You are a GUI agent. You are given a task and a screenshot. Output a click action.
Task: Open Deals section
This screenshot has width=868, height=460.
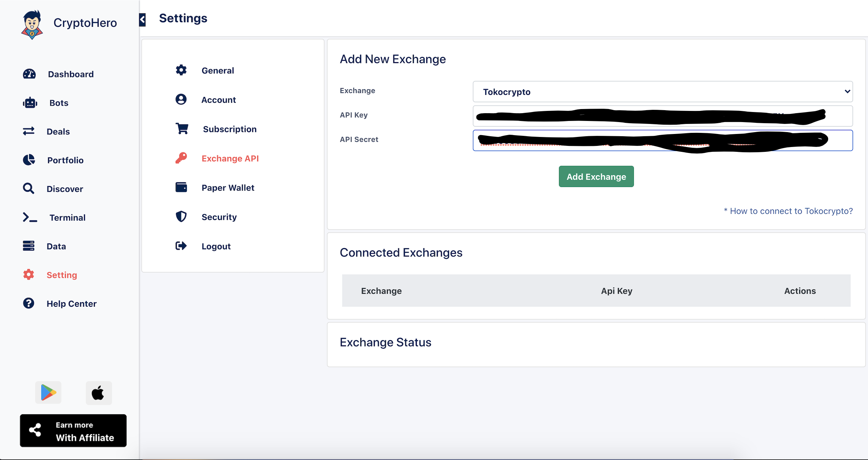[58, 131]
